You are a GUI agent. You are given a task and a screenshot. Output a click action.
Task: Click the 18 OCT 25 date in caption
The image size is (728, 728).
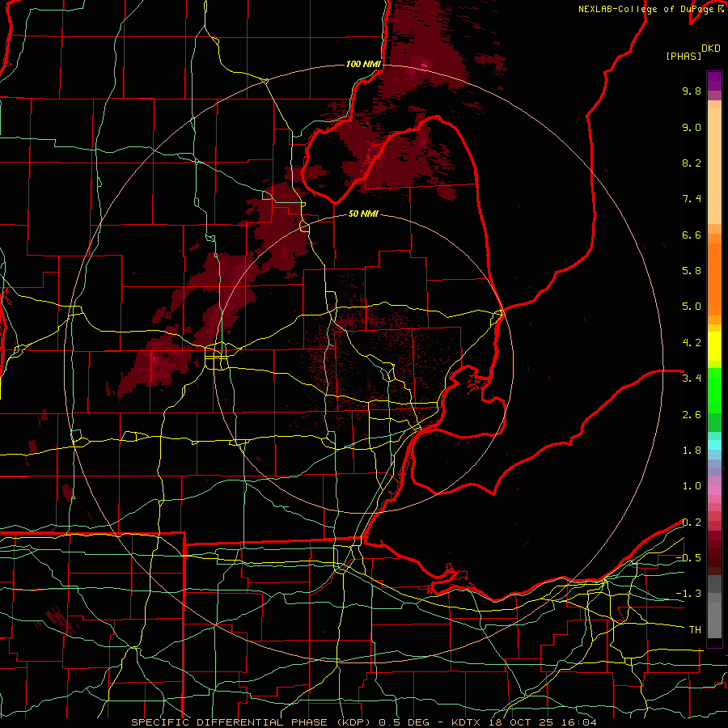click(x=522, y=722)
